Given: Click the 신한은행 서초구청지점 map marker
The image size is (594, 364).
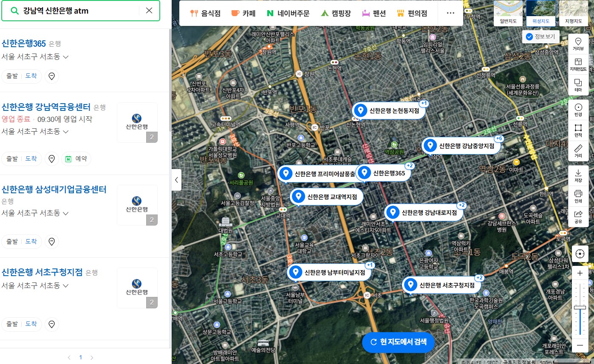Looking at the screenshot, I should pos(441,285).
